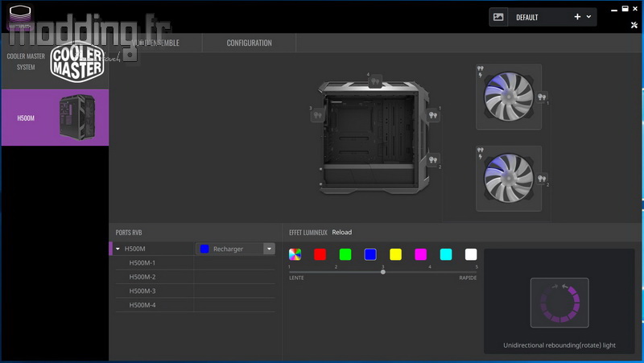Select case LED port 2 icon on right
The image size is (644, 363).
click(x=433, y=159)
